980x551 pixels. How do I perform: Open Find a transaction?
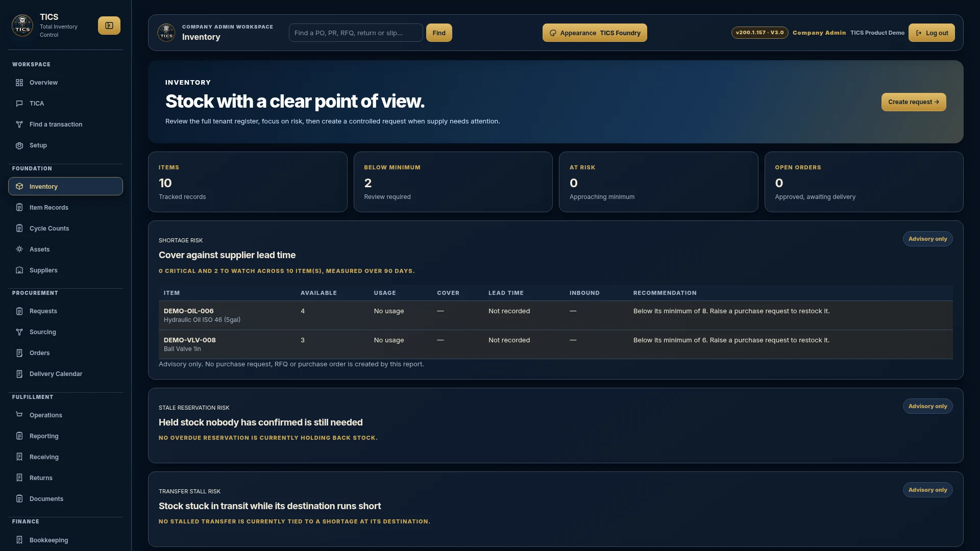65,124
